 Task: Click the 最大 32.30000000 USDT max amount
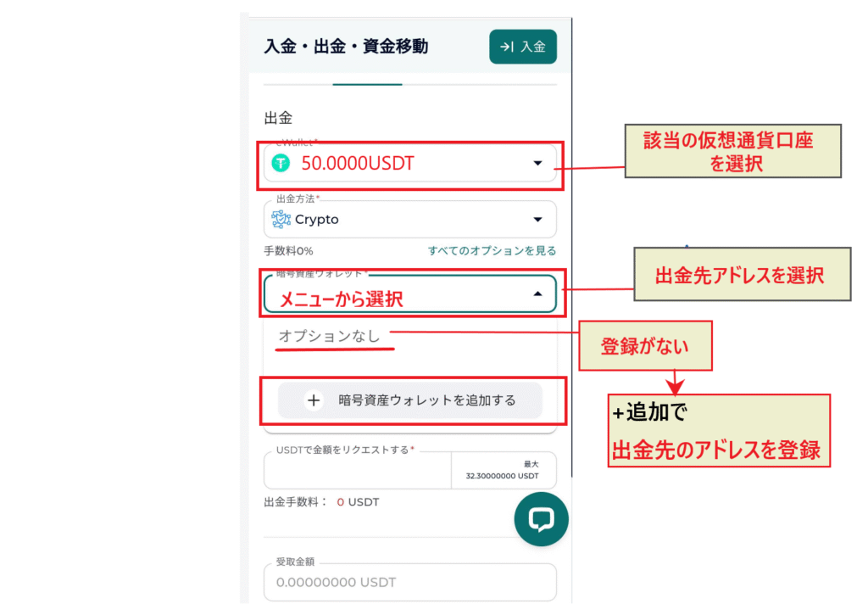coord(504,470)
